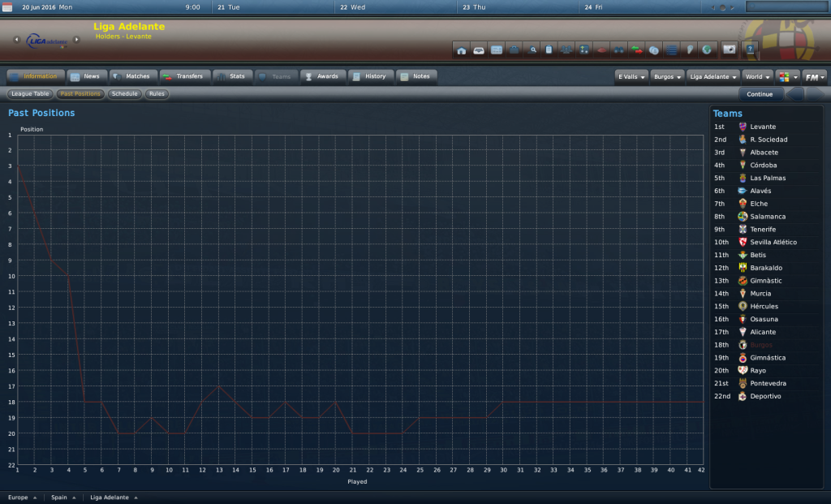Click the tactics board icon

(584, 50)
